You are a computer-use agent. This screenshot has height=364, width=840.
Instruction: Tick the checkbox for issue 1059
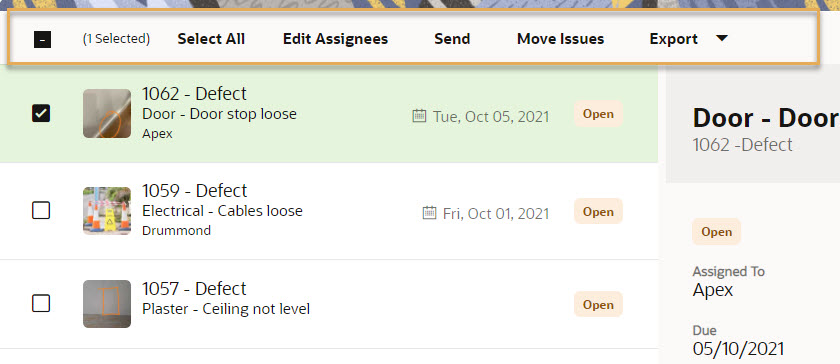41,211
